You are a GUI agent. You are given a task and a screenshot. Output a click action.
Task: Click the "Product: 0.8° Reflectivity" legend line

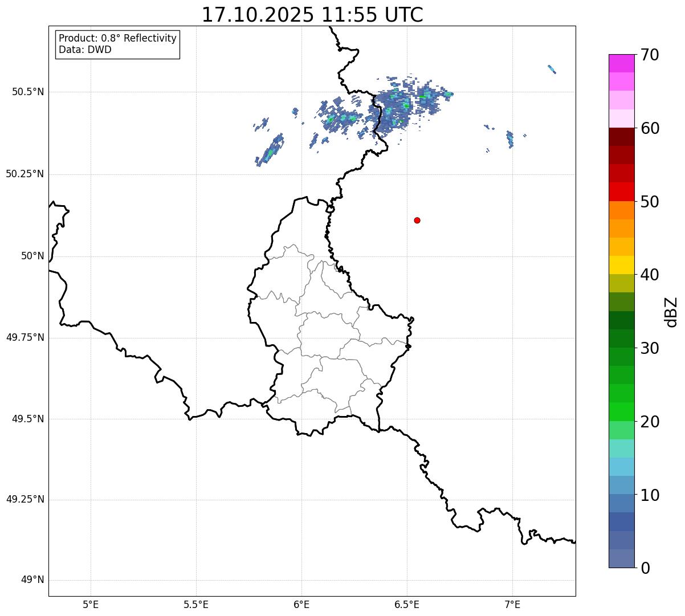pos(118,38)
